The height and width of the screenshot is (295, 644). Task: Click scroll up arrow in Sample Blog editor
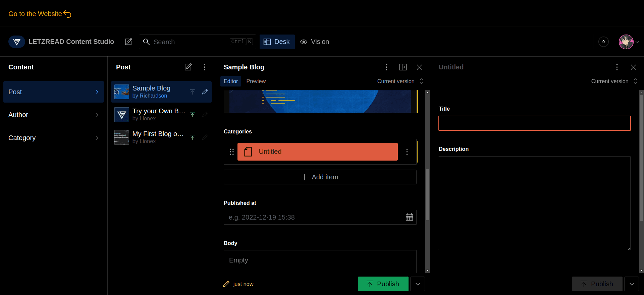point(427,92)
